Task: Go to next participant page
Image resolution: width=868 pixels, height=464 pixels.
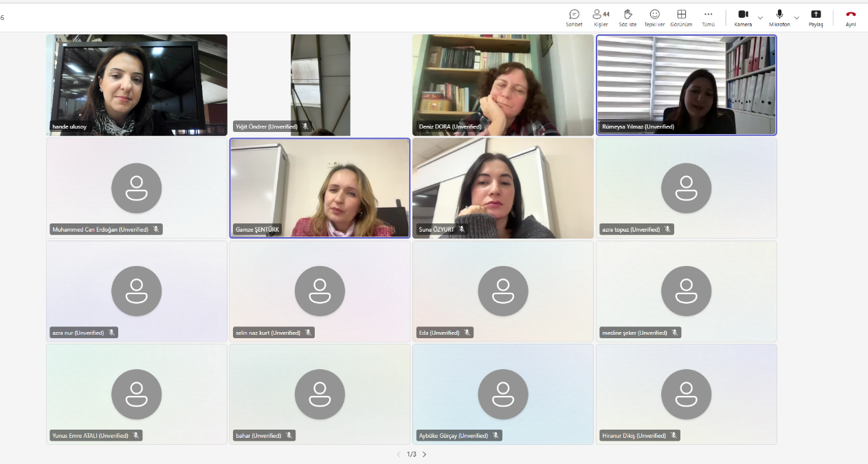Action: [x=424, y=454]
